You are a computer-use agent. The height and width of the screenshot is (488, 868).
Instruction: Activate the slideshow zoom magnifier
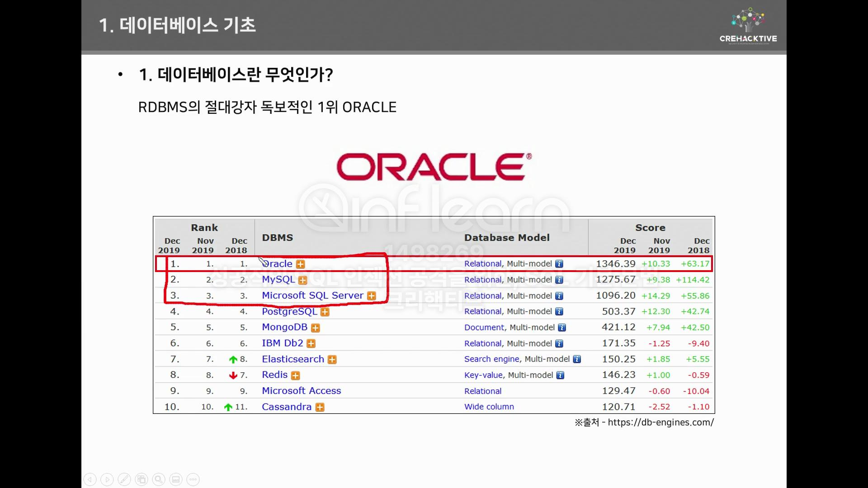coord(159,479)
